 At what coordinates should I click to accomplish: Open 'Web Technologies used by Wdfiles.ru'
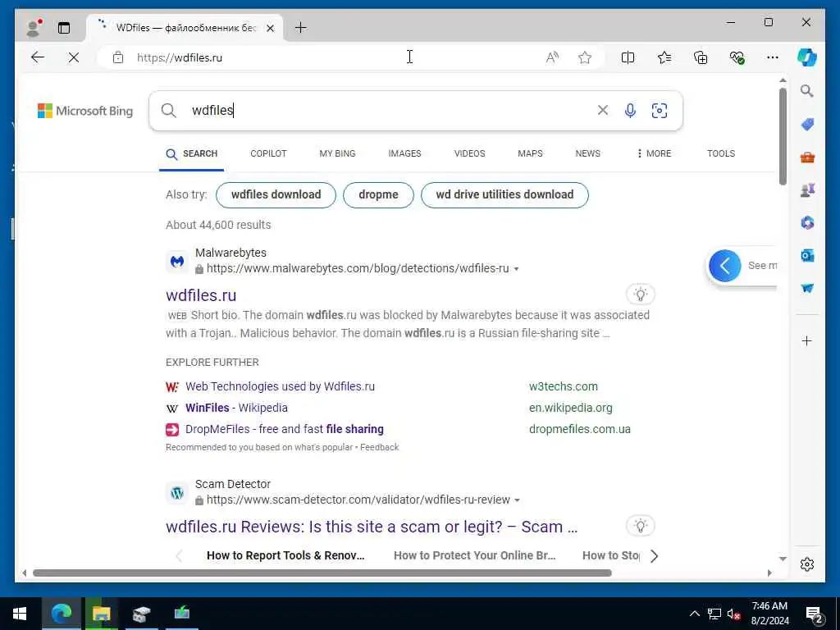pos(280,387)
